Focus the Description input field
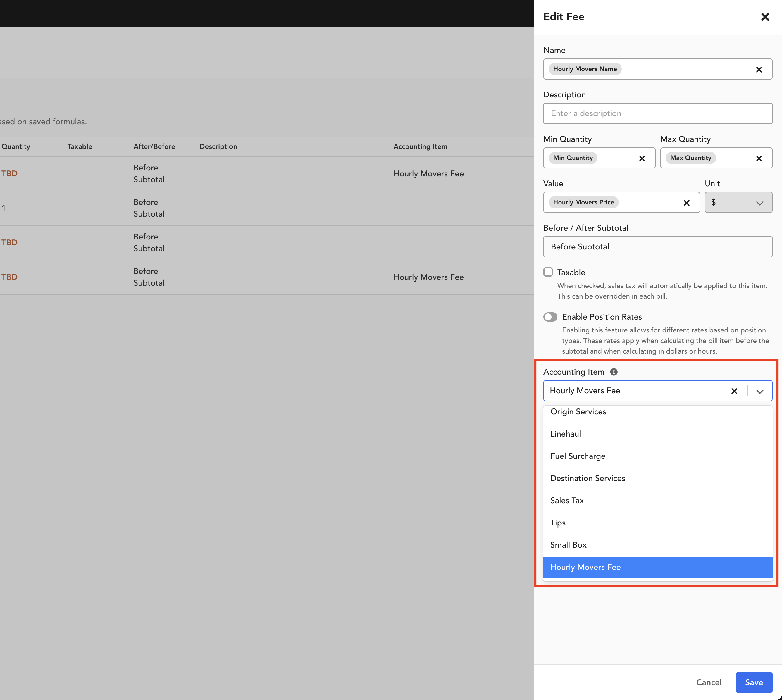 point(657,113)
